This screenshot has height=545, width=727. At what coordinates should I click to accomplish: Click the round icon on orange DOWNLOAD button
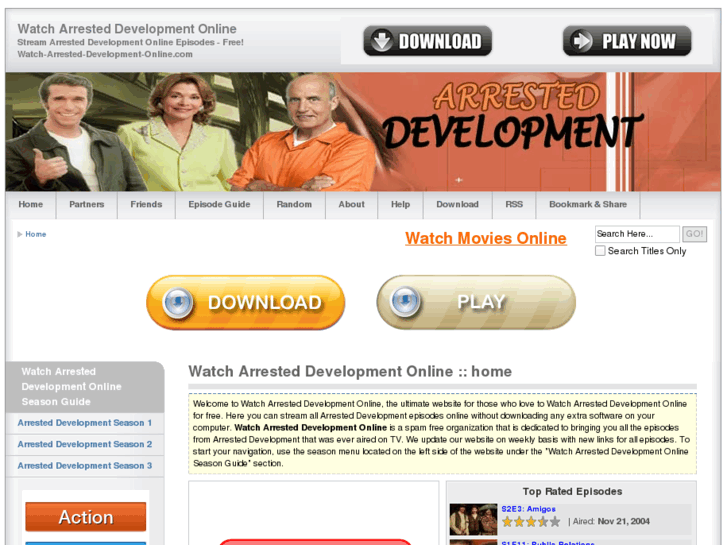[x=178, y=302]
